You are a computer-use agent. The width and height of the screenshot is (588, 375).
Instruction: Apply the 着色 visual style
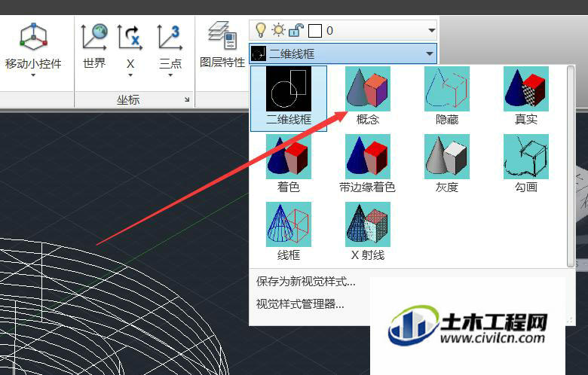[289, 157]
